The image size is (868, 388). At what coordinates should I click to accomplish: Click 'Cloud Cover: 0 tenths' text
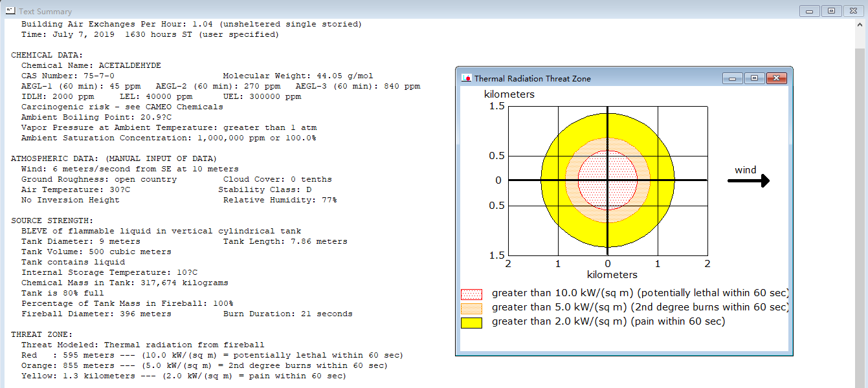(278, 179)
